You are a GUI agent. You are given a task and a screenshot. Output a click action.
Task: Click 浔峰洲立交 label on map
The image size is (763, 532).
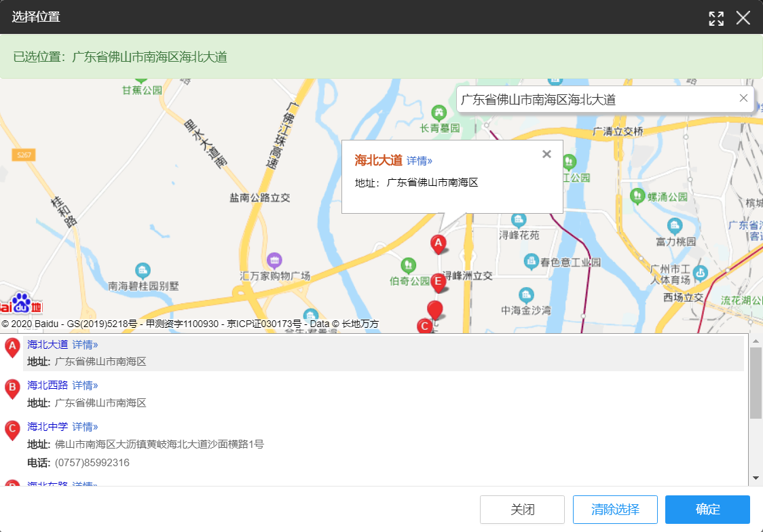(468, 275)
